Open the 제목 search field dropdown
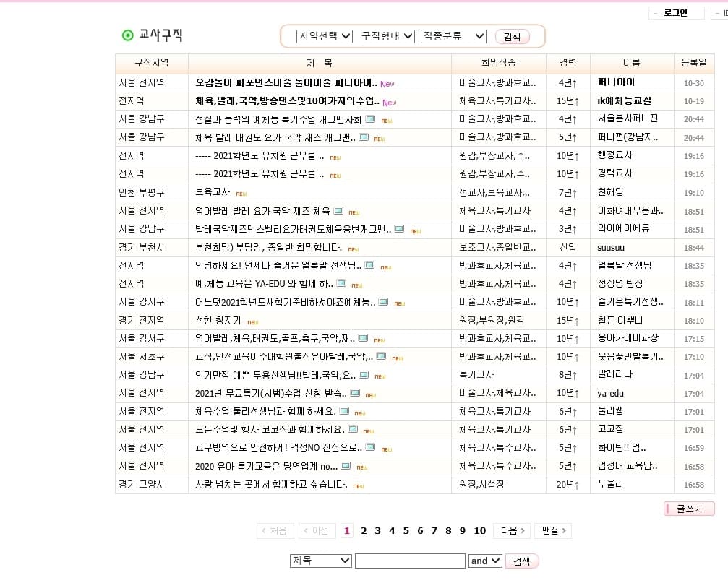The image size is (728, 583). [x=320, y=561]
